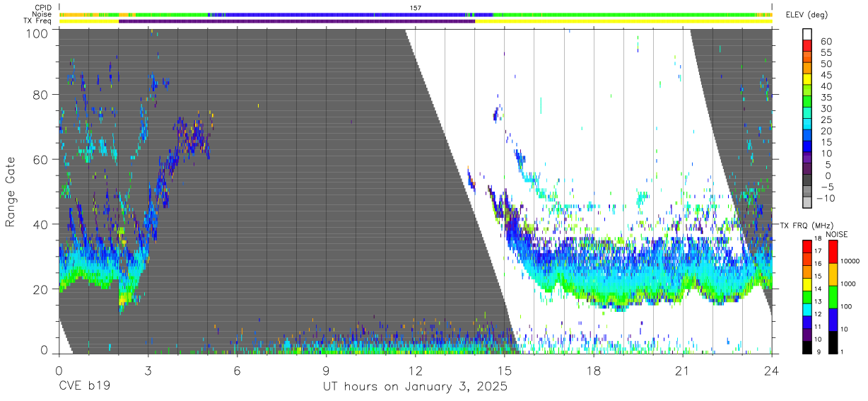This screenshot has width=868, height=401.
Task: Click the 9 tick on UT hours axis
Action: pos(327,370)
